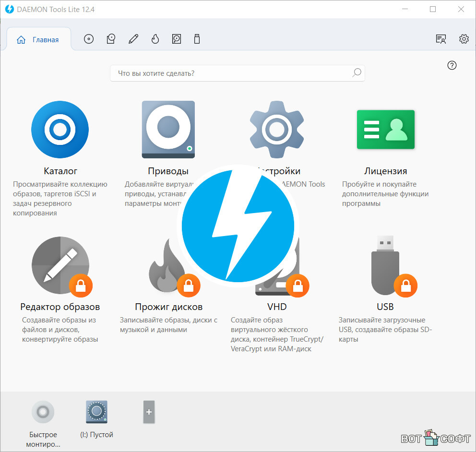Open the USB tools icon

pos(385,265)
